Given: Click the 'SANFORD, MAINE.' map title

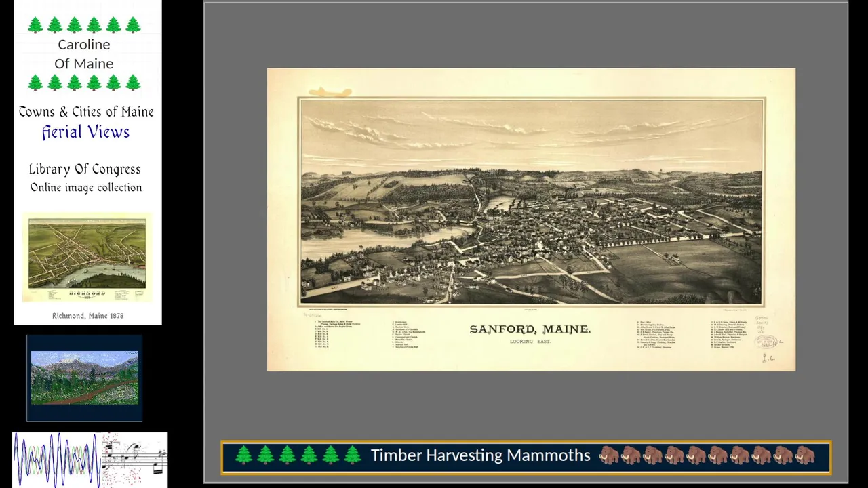Looking at the screenshot, I should coord(530,329).
